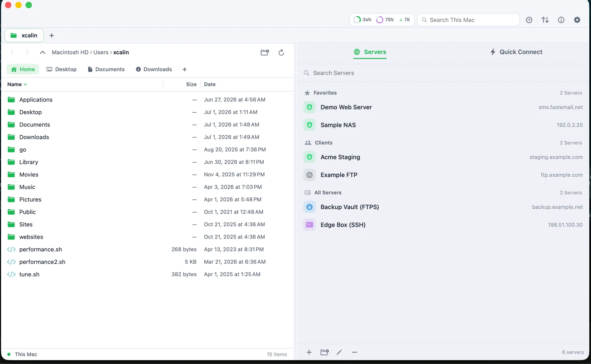Viewport: 591px width, 364px height.
Task: Sort by the Size column header
Action: (191, 84)
